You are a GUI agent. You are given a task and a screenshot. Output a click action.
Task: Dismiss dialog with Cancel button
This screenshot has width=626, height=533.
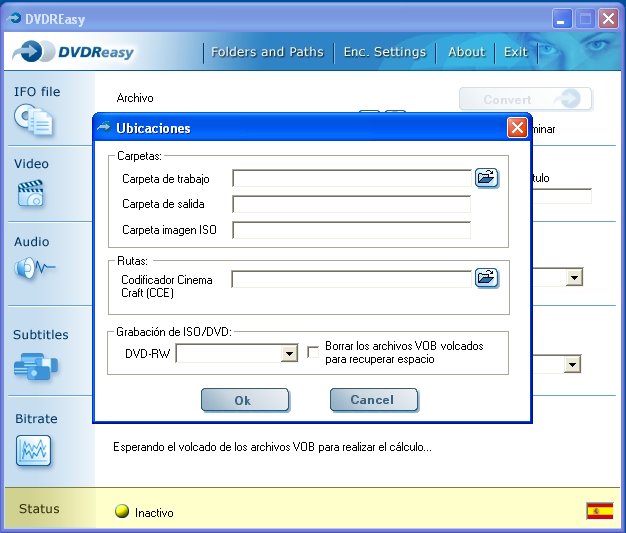(x=374, y=400)
